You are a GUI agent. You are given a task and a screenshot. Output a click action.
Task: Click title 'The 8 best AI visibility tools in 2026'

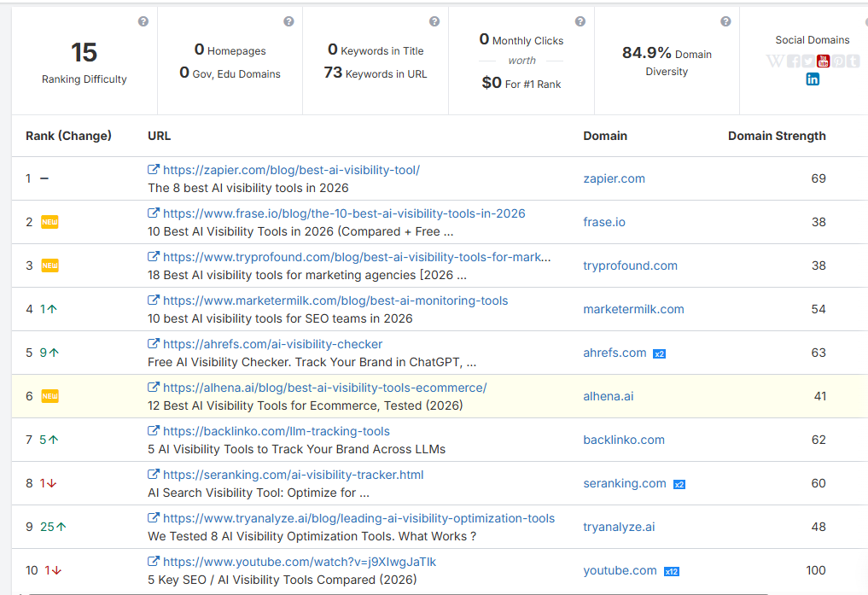click(x=248, y=188)
